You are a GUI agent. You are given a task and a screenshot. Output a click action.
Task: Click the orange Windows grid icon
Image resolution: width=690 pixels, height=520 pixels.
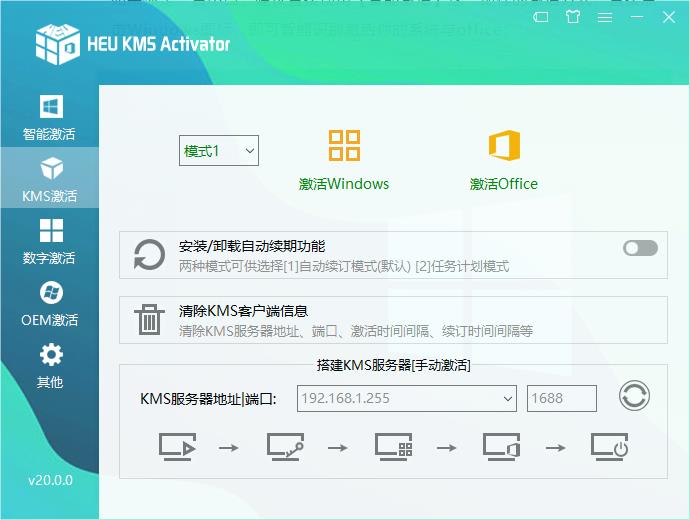point(344,145)
